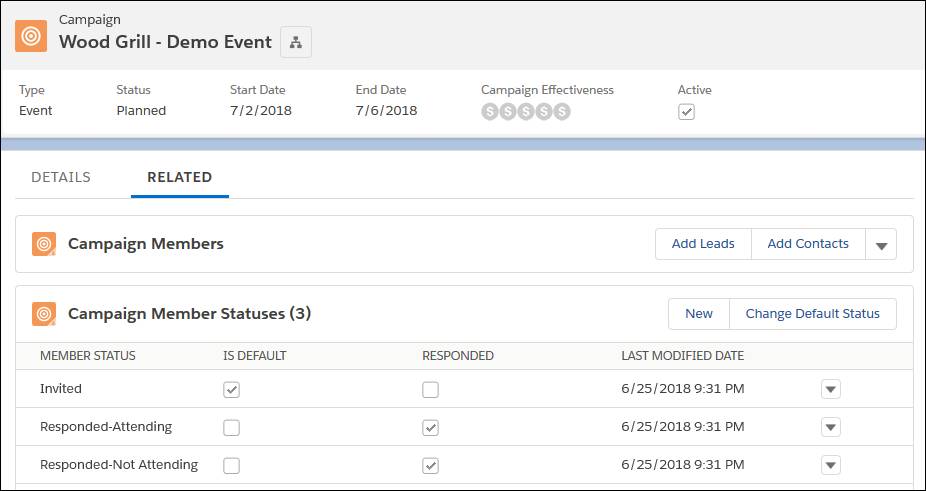Click the Start Date value 7/2/2018
926x491 pixels.
pos(260,110)
